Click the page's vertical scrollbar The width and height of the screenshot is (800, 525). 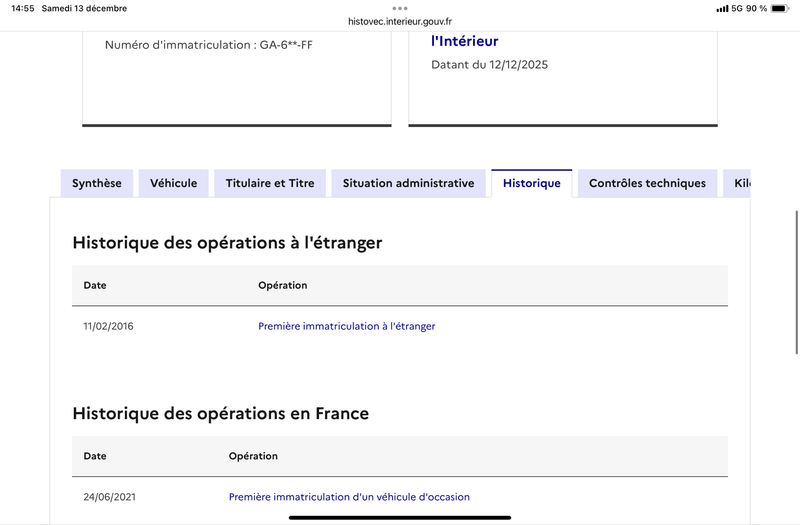pos(796,260)
